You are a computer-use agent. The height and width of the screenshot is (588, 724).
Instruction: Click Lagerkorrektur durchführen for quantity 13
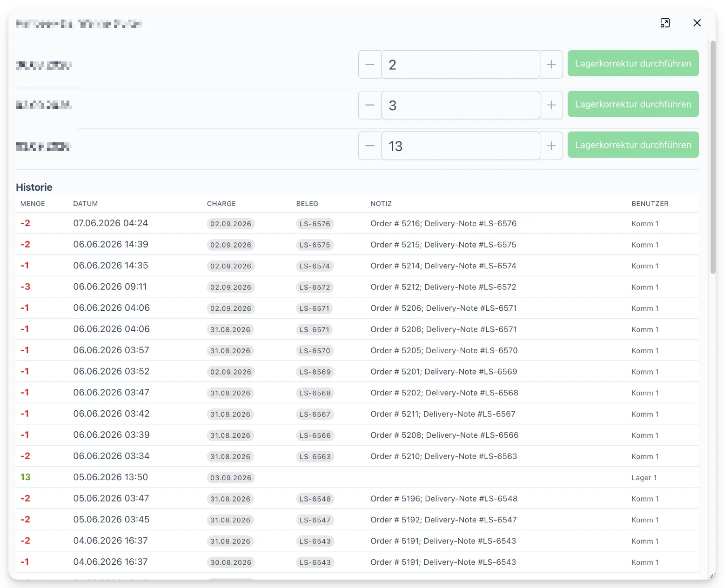(633, 145)
